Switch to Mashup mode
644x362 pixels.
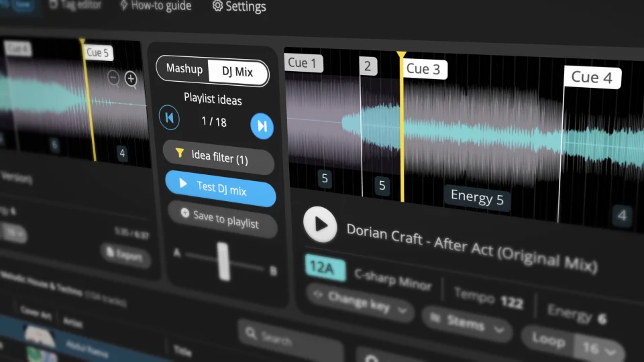pyautogui.click(x=184, y=68)
